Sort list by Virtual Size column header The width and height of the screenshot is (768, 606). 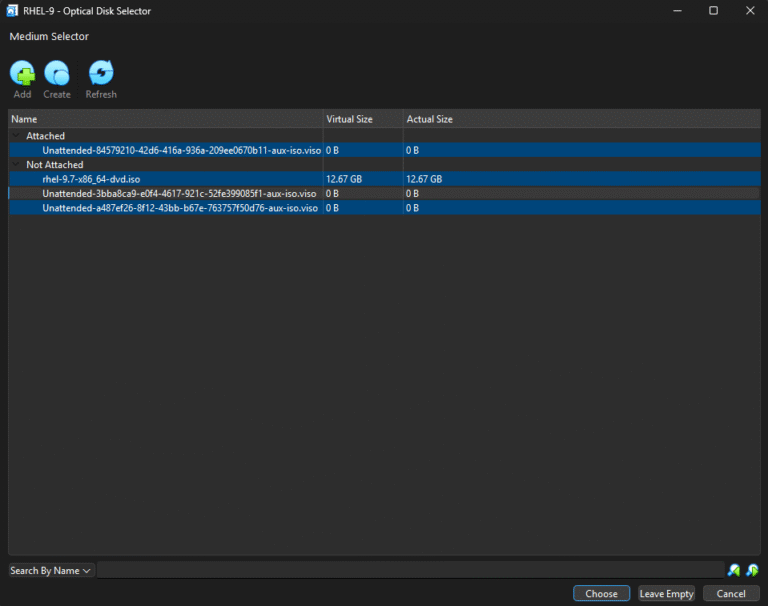(x=362, y=119)
